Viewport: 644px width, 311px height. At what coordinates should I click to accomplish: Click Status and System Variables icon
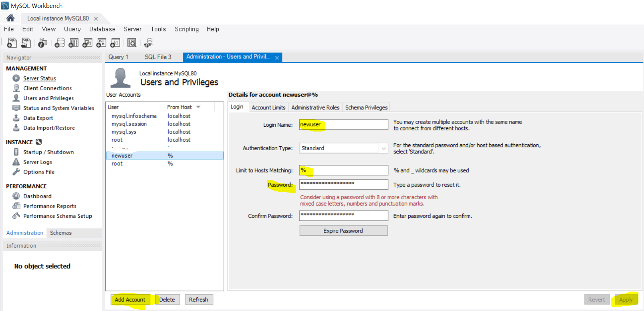click(x=16, y=108)
